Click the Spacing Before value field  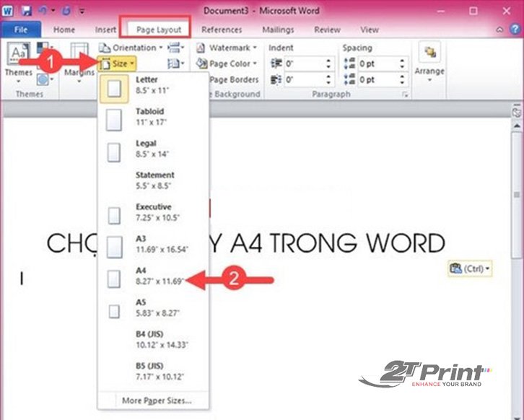(377, 64)
